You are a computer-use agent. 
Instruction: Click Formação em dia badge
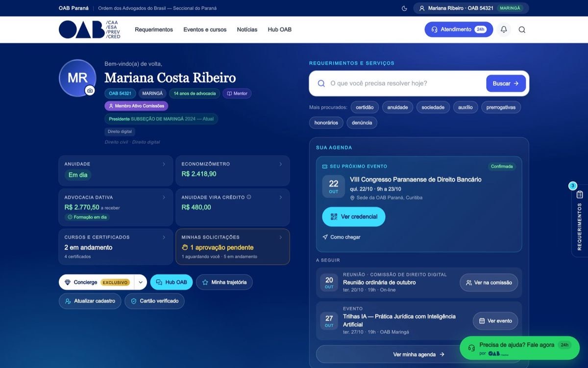87,217
